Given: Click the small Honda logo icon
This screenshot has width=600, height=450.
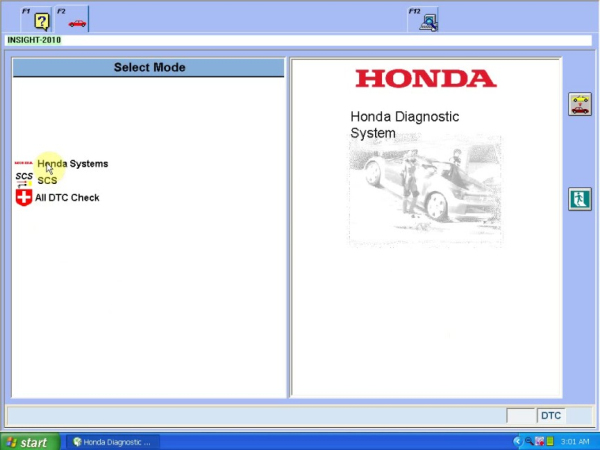Looking at the screenshot, I should (x=23, y=163).
